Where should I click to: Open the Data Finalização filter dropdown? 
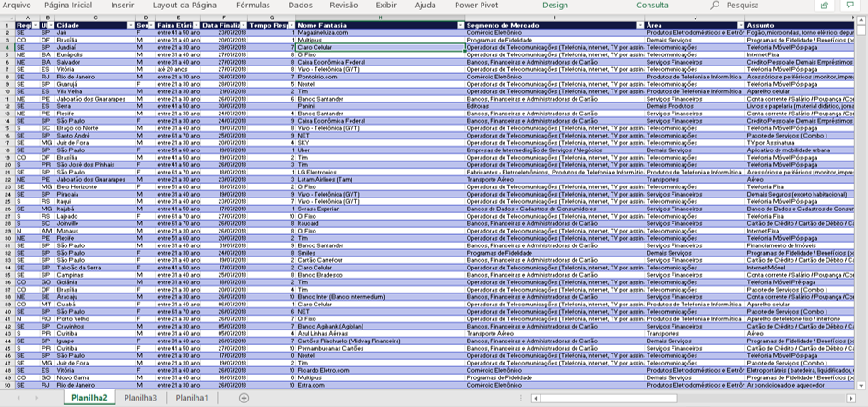click(243, 26)
